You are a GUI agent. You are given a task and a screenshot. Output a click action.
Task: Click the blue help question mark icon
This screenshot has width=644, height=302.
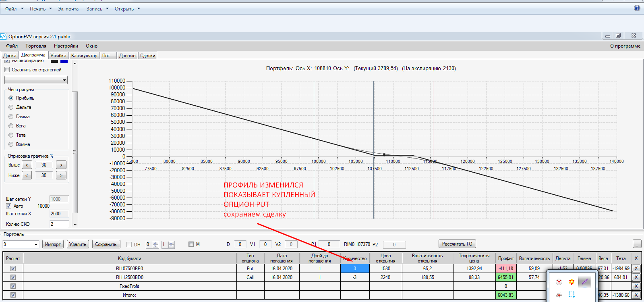click(637, 8)
